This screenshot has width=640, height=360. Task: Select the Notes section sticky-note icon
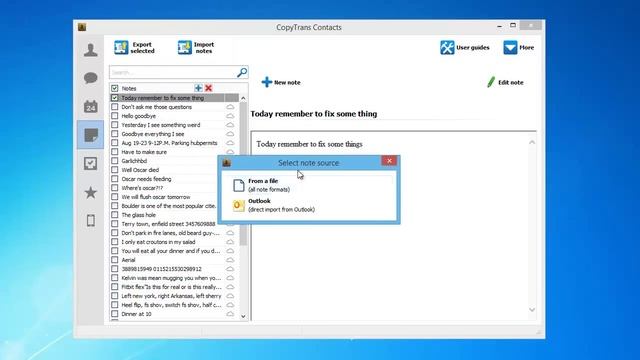(x=91, y=135)
